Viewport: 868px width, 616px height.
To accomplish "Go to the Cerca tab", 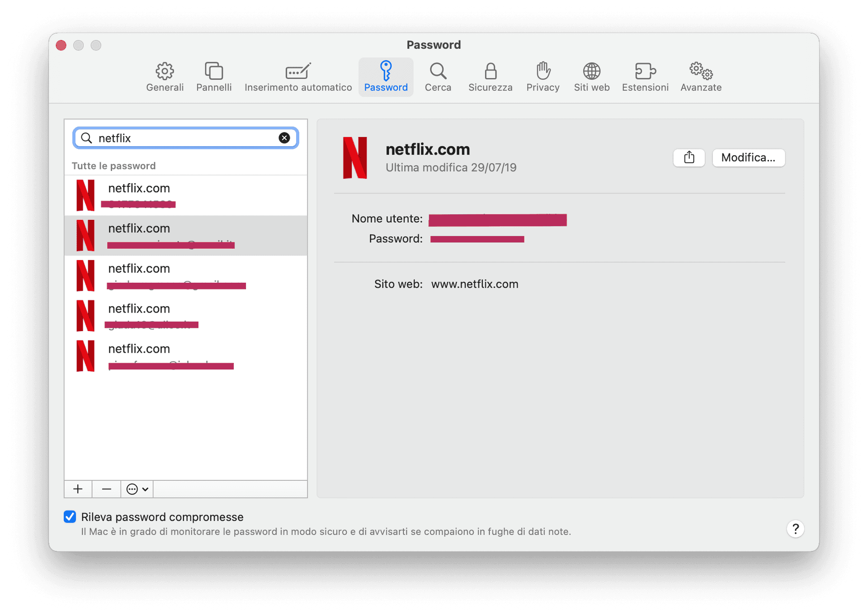I will click(x=438, y=77).
